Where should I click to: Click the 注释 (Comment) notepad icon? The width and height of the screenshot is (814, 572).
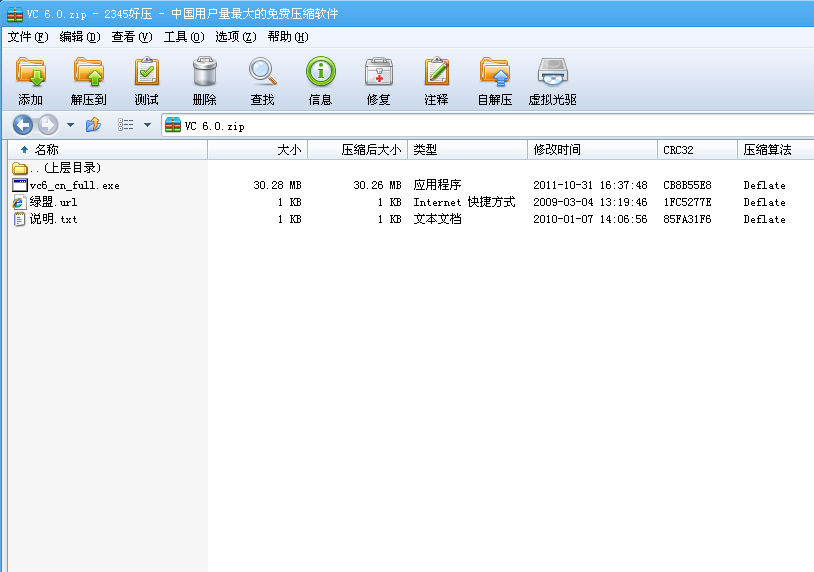pyautogui.click(x=437, y=72)
